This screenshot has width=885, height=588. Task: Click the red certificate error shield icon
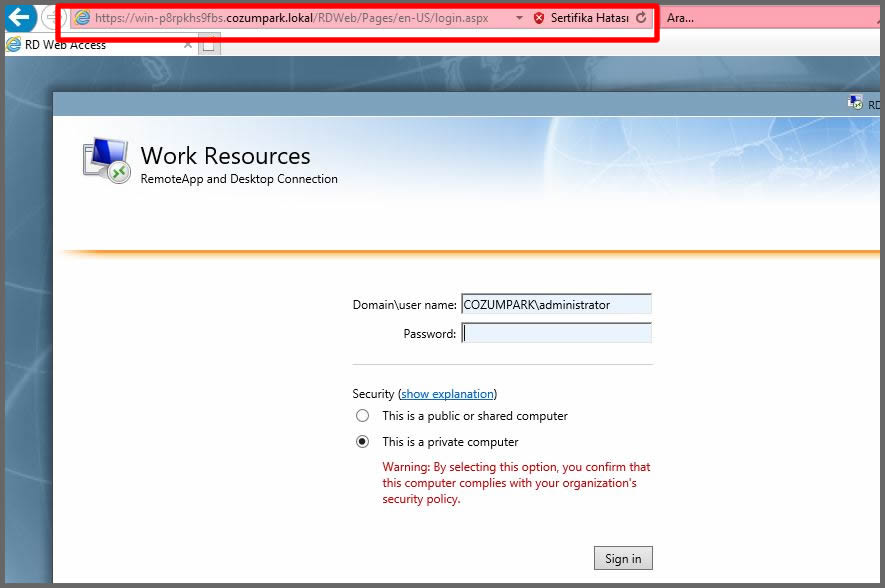click(x=539, y=18)
